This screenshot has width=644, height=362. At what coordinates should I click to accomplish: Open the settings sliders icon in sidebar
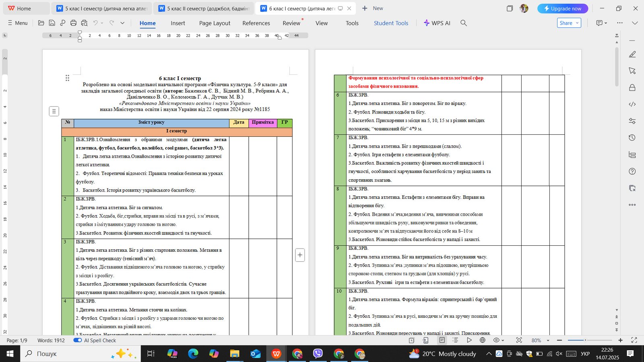click(632, 121)
